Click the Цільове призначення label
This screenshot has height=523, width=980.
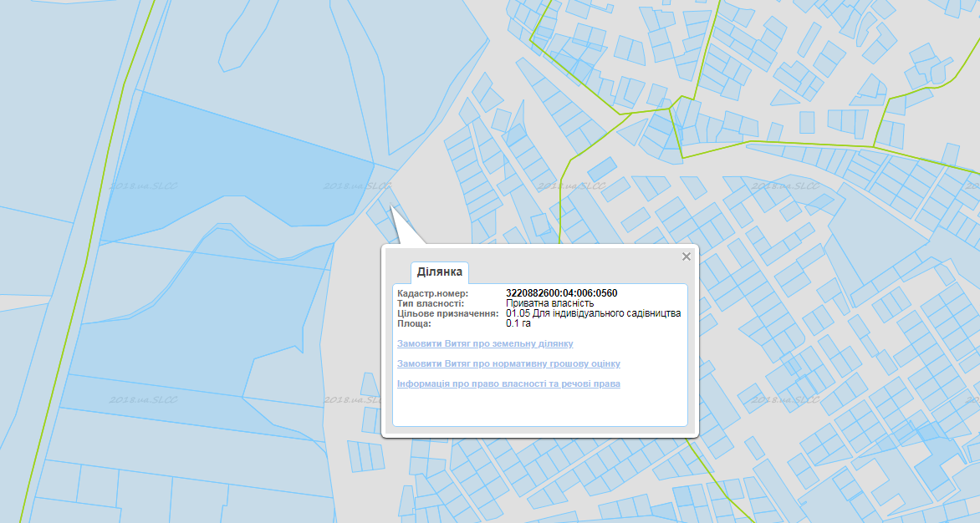tap(448, 313)
